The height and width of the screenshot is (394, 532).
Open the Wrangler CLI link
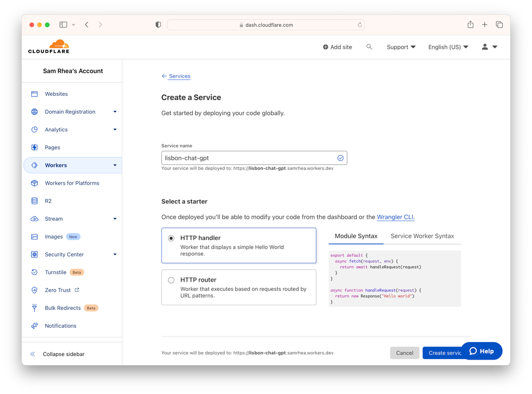click(395, 217)
